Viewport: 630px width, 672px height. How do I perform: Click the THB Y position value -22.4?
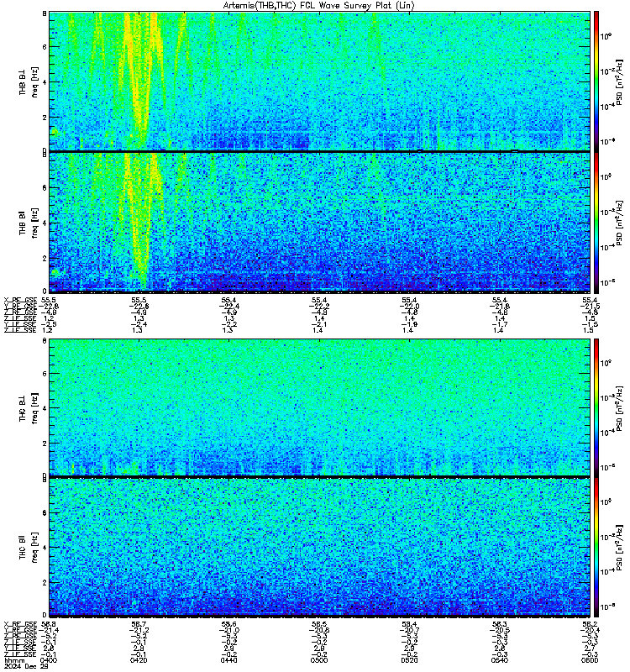pos(228,306)
